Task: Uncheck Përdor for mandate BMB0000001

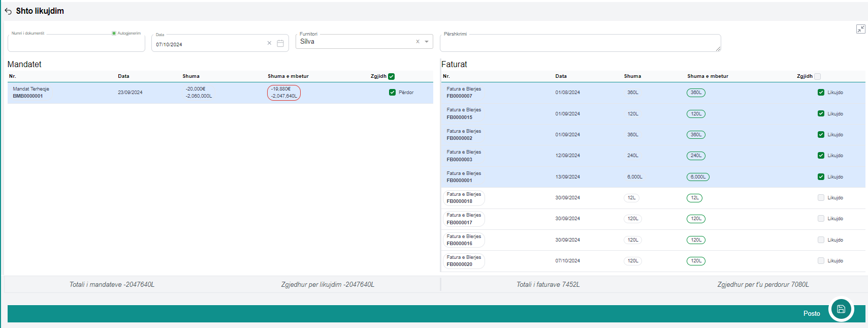Action: (x=392, y=93)
